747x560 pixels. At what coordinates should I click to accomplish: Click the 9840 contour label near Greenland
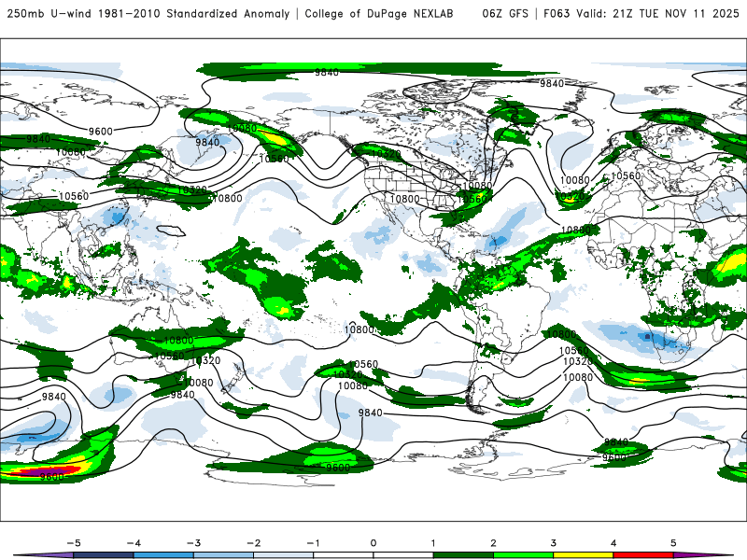coord(552,83)
